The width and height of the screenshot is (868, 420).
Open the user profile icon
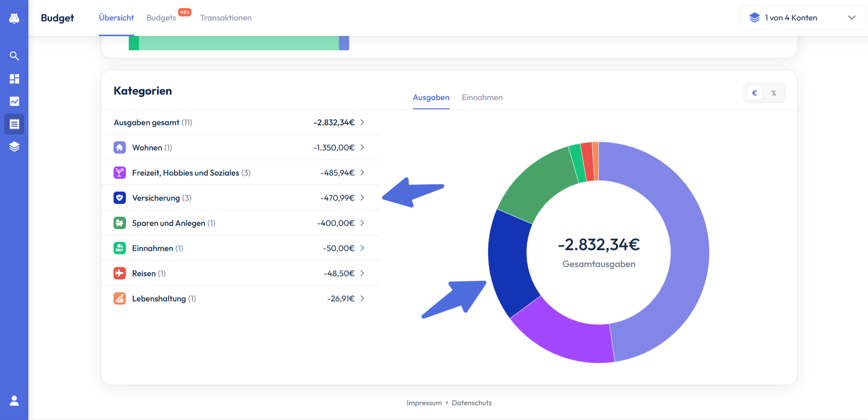(x=14, y=401)
